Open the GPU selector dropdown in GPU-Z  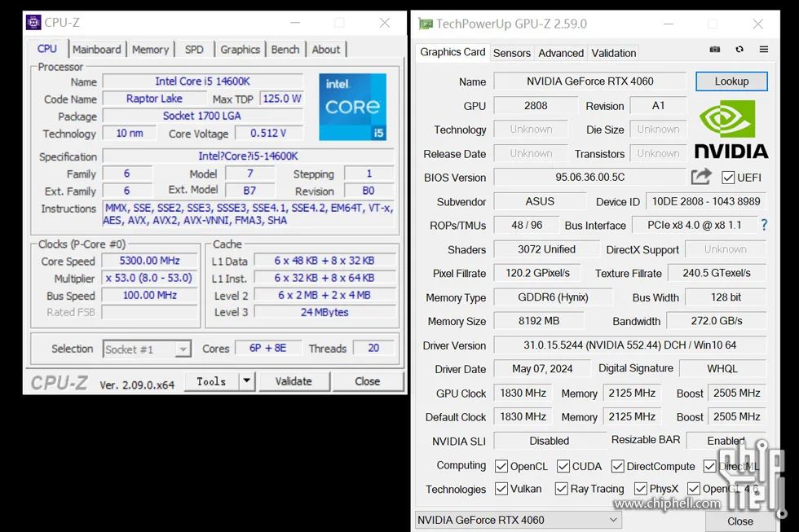519,520
